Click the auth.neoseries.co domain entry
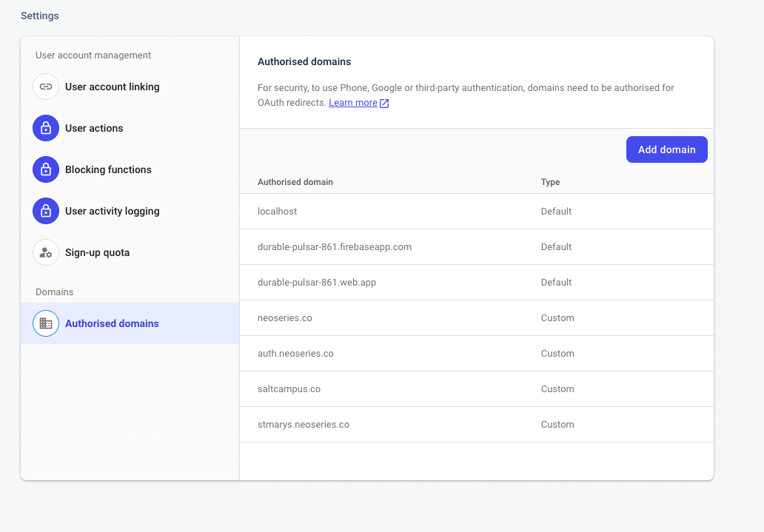 click(477, 354)
